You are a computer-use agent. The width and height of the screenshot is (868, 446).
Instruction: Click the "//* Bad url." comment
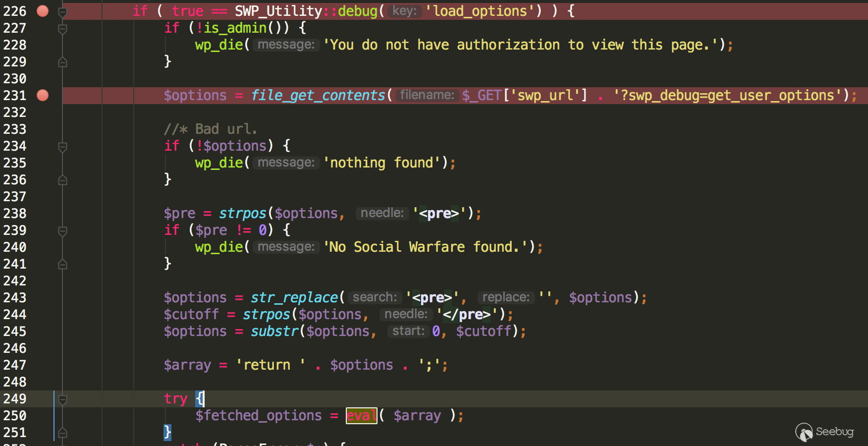(x=211, y=129)
